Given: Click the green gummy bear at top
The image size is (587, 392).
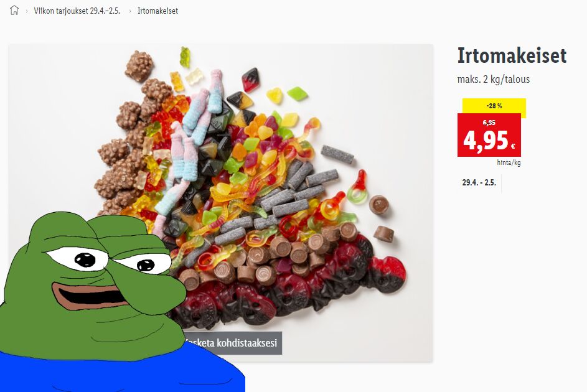Looking at the screenshot, I should click(x=184, y=57).
